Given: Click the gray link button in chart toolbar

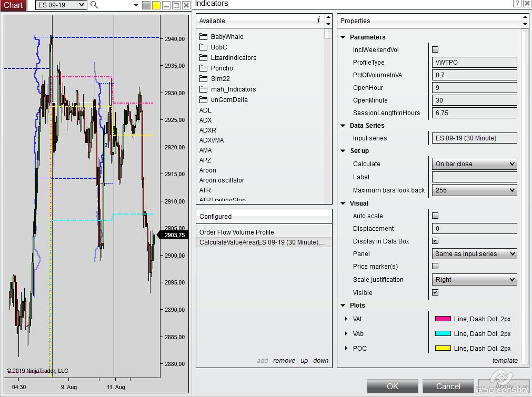Looking at the screenshot, I should pyautogui.click(x=146, y=5).
